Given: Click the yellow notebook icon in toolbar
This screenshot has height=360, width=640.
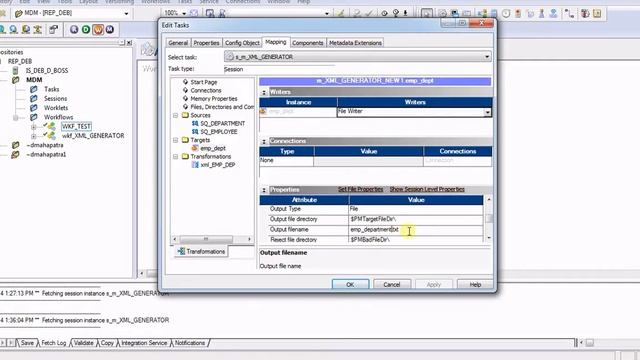Looking at the screenshot, I should click(597, 13).
